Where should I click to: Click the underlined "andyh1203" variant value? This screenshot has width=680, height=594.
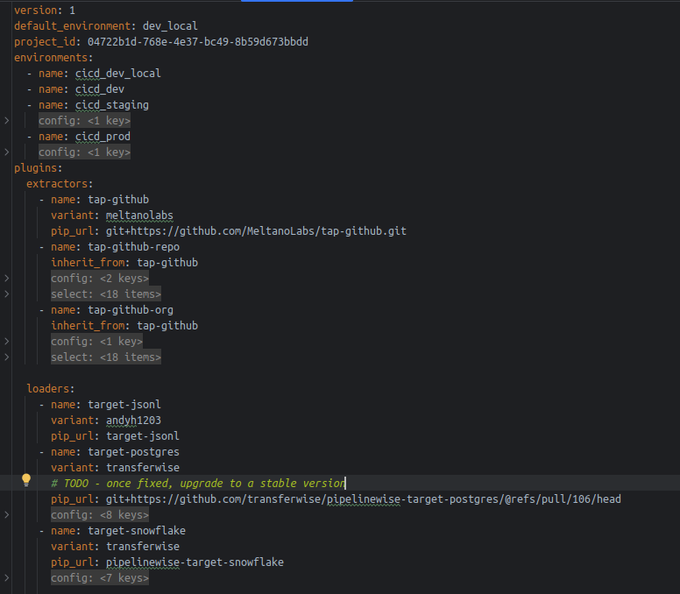pyautogui.click(x=133, y=420)
